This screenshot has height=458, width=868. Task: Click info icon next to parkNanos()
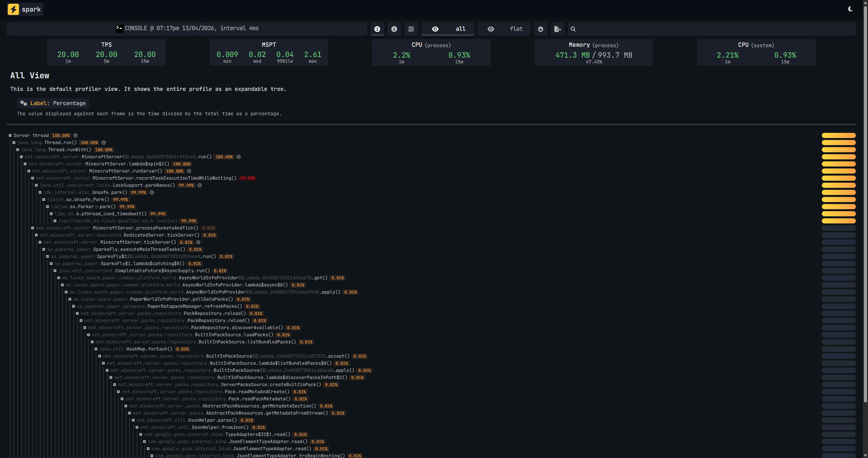tap(200, 185)
